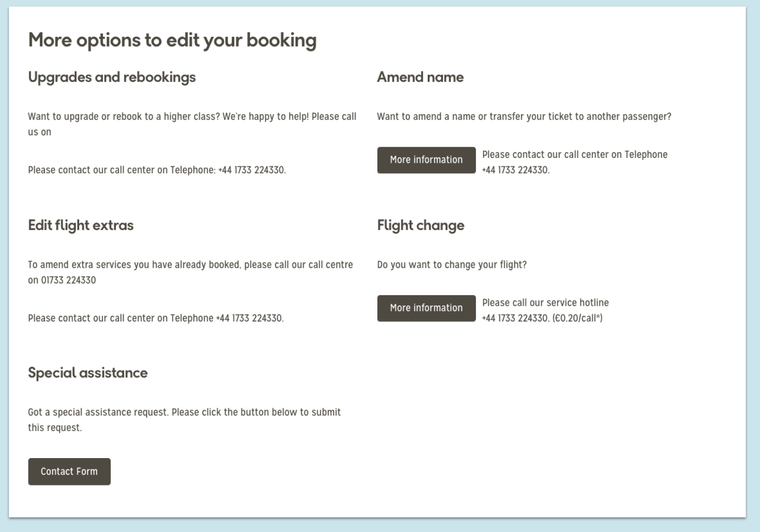Viewport: 760px width, 532px height.
Task: Click the Flight change heading
Action: click(x=421, y=225)
